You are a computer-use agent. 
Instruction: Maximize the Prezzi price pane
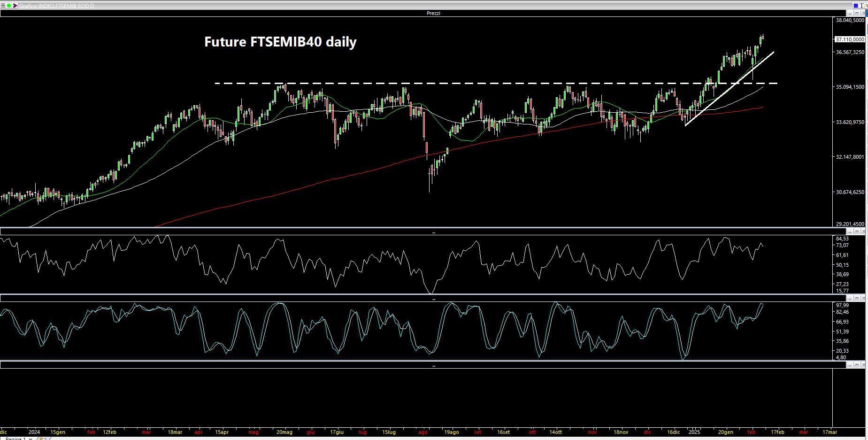pos(857,13)
